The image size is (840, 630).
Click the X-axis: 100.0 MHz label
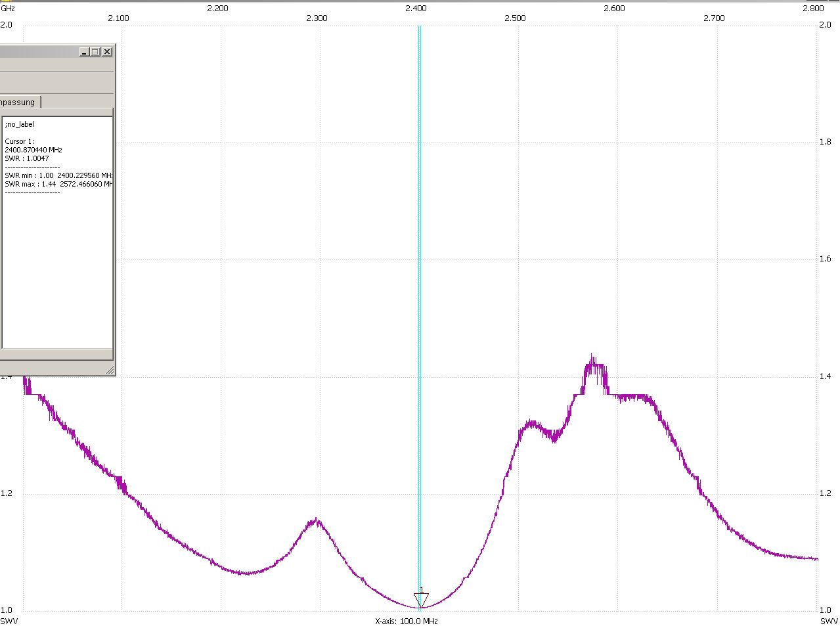click(x=407, y=621)
